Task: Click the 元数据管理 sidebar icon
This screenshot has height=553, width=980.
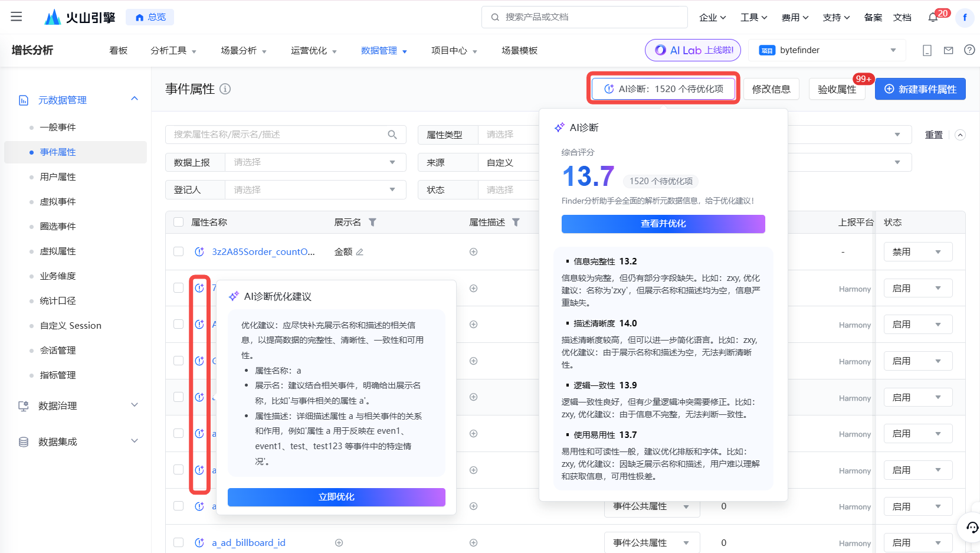Action: click(x=24, y=100)
